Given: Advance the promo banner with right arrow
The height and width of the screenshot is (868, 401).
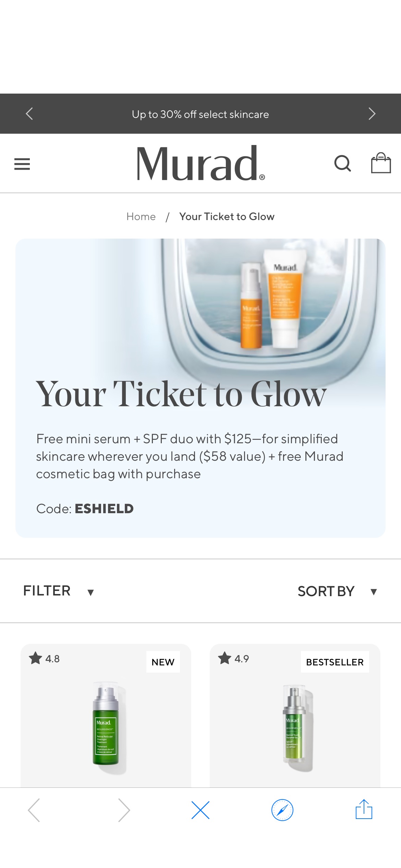Looking at the screenshot, I should (x=372, y=113).
